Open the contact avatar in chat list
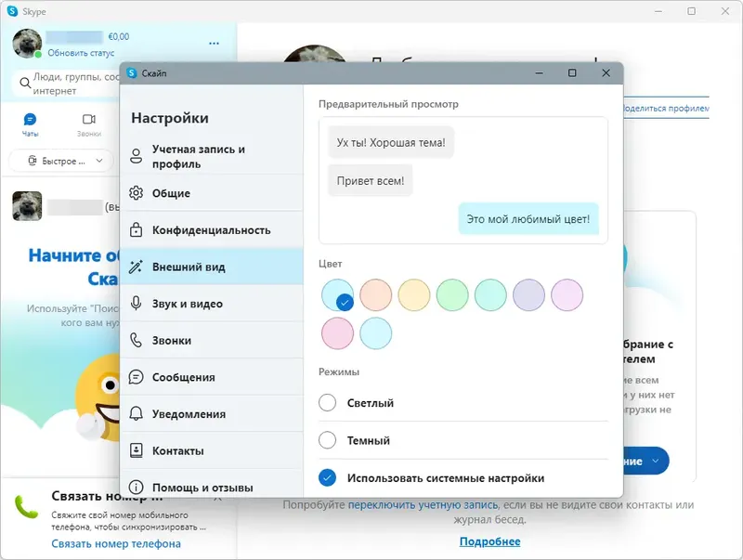Screen dimensions: 743x560 click(27, 206)
